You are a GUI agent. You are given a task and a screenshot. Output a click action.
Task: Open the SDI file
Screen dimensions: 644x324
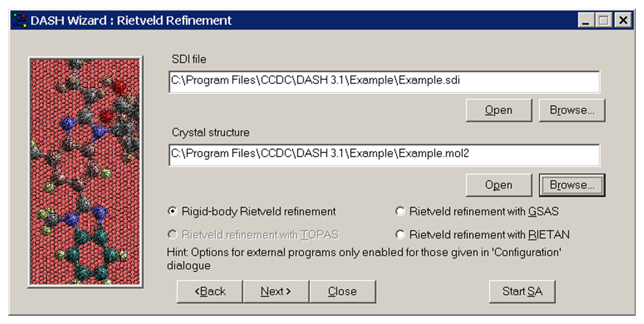click(498, 110)
